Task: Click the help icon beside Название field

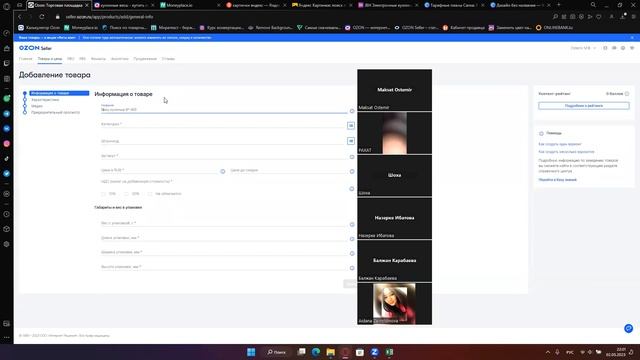Action: click(x=352, y=111)
